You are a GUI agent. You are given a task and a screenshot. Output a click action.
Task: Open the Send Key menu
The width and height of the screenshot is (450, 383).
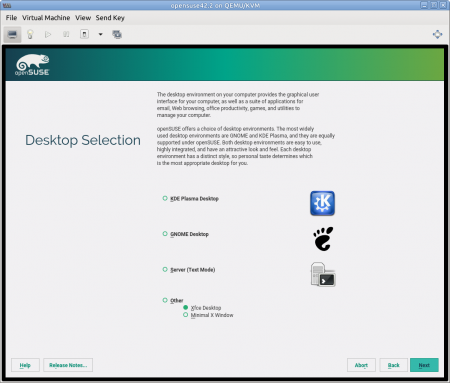(x=110, y=18)
